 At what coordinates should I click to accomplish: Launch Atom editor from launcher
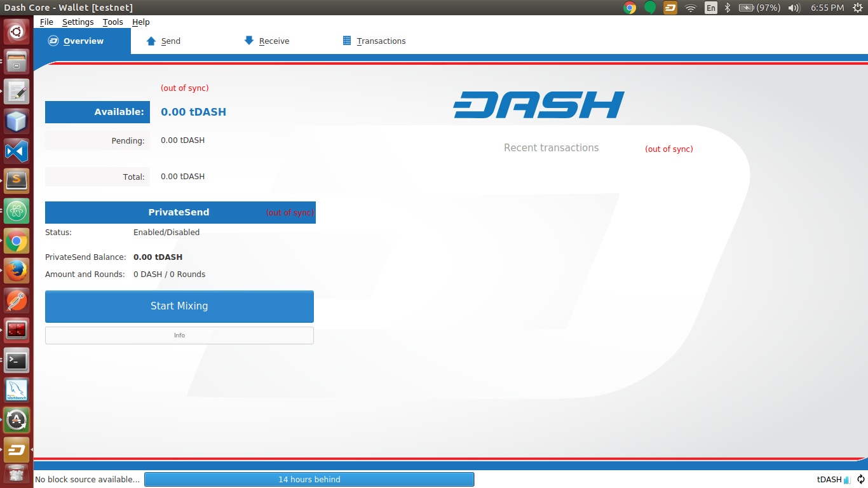point(17,211)
